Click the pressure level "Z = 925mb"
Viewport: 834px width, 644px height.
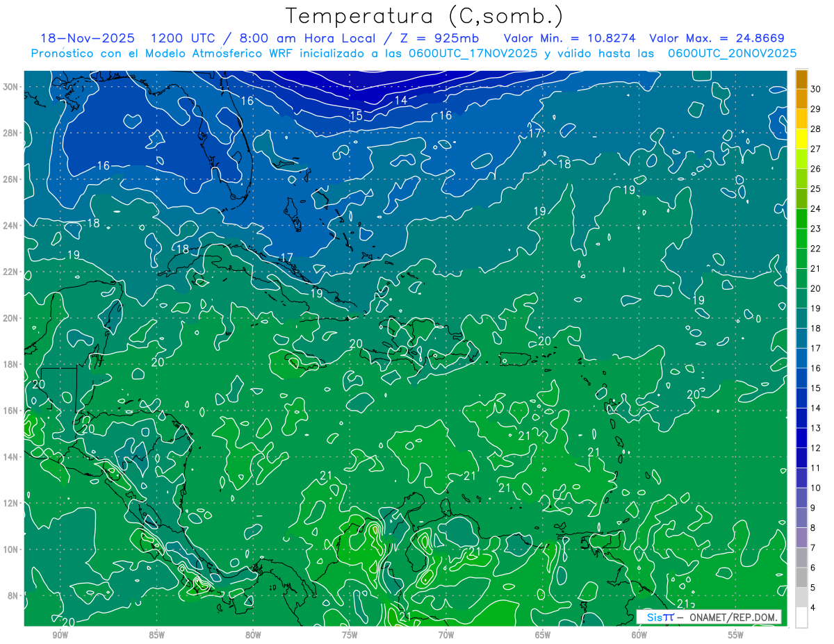click(x=438, y=38)
